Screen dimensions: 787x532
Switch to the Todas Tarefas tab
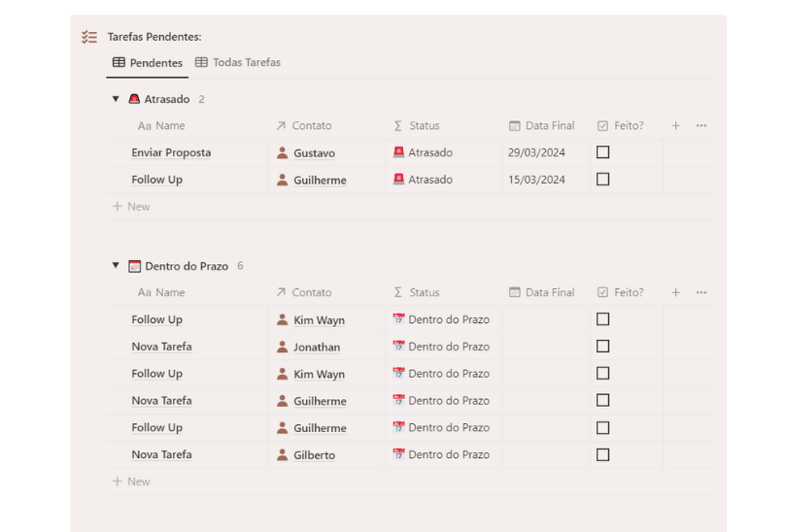tap(238, 62)
